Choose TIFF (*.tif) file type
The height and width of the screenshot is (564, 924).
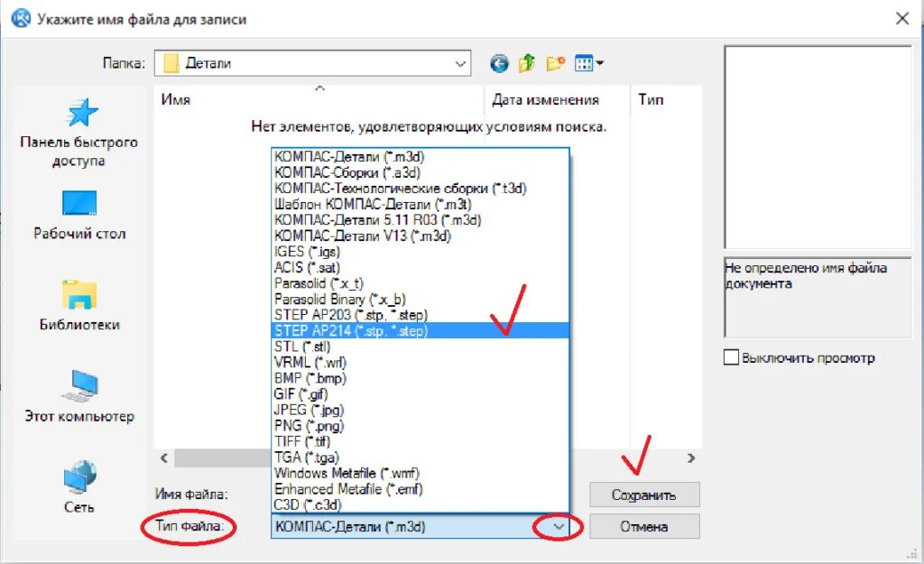click(x=420, y=441)
